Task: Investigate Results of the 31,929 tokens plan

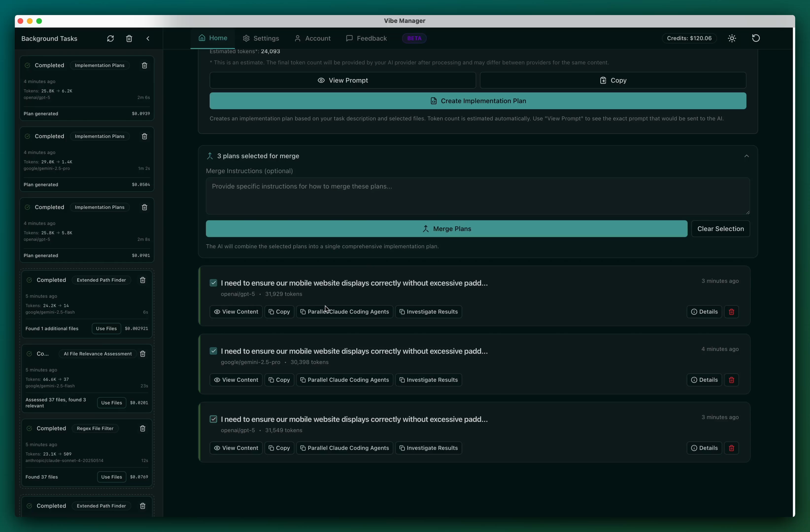Action: (x=428, y=312)
